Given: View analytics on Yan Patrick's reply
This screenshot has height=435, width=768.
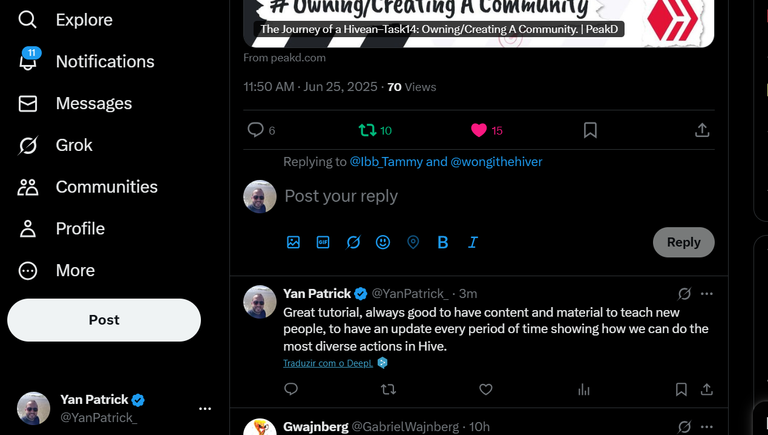Looking at the screenshot, I should 583,389.
